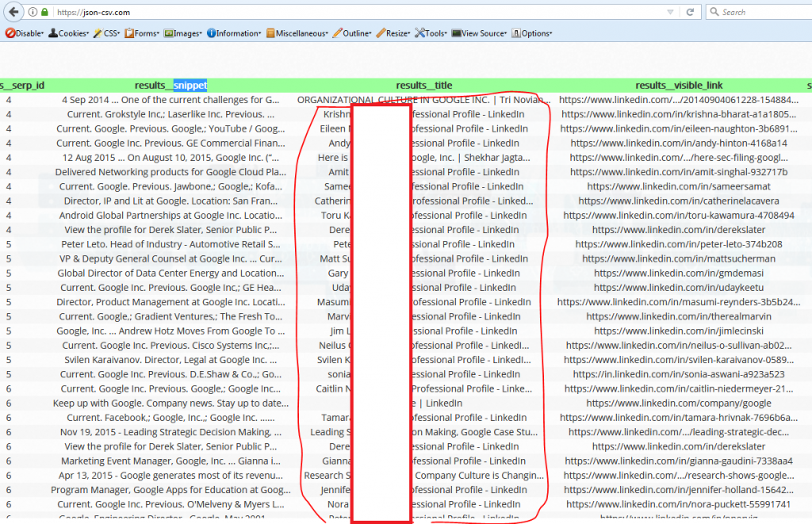This screenshot has width=812, height=524.
Task: Select 'Nov 19, 2015 - Leading Strategic Decision Making' snippet
Action: (171, 434)
